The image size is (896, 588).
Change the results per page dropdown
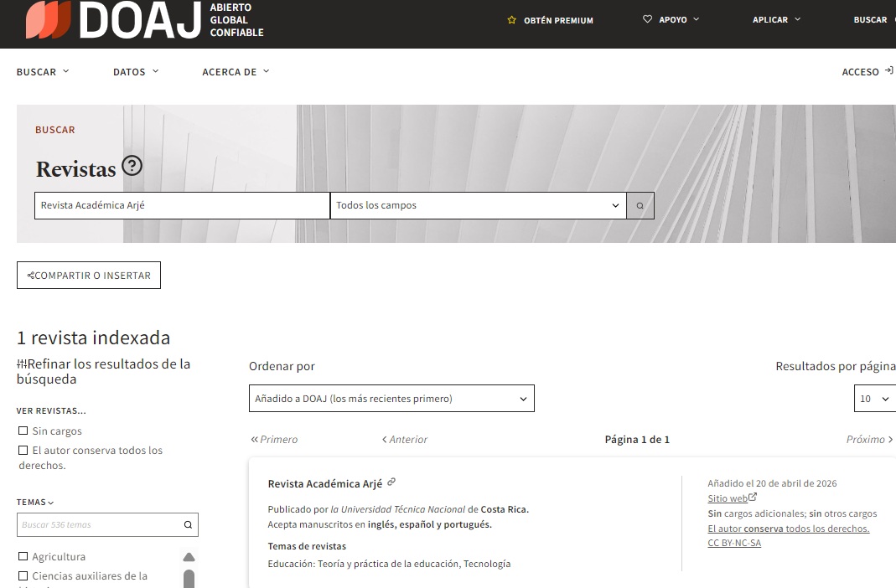(x=874, y=399)
